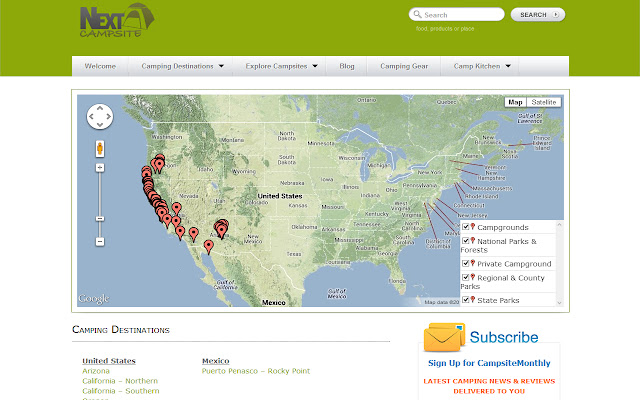The height and width of the screenshot is (400, 640).
Task: Switch the map to Satellite view
Action: (x=544, y=102)
